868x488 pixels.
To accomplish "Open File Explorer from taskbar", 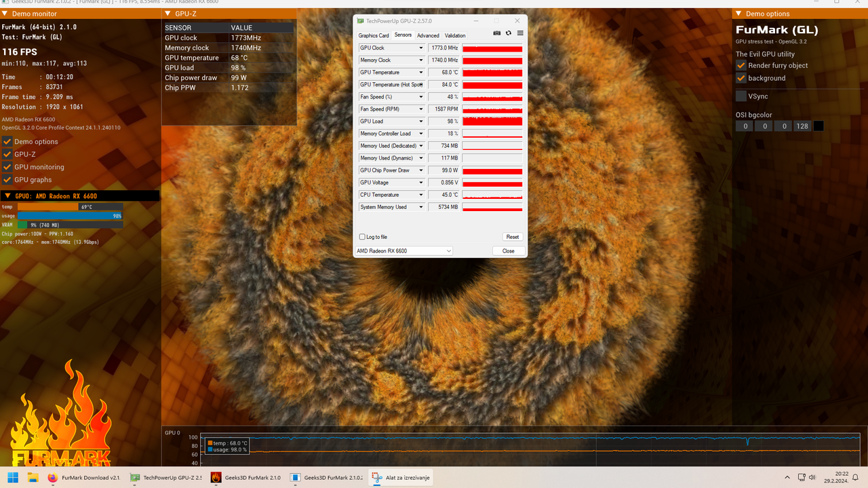I will click(33, 477).
